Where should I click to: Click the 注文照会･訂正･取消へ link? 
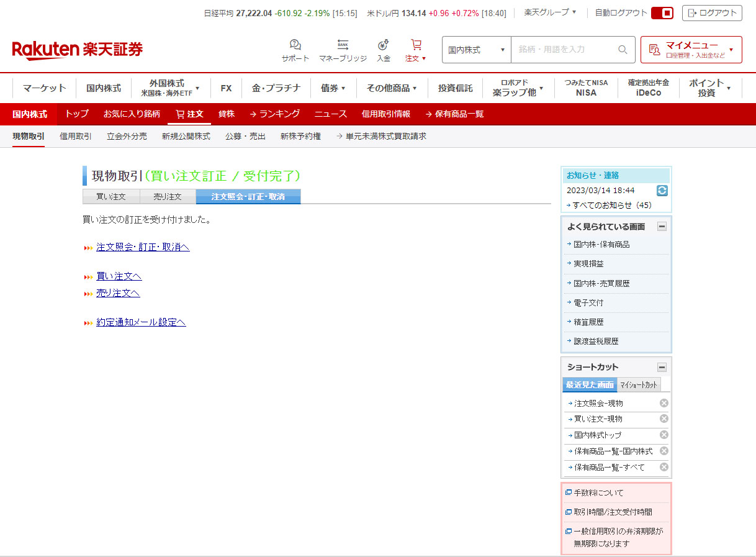coord(143,247)
